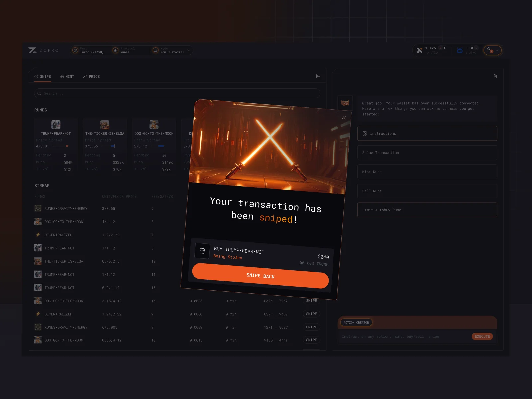532x399 pixels.
Task: Click TRUMP•FEAR•NOT icon at price 0.9/1.12
Action: pos(38,288)
